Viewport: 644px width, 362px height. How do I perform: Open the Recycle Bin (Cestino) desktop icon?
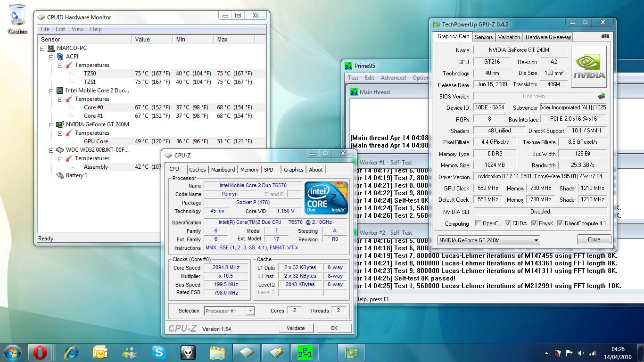pyautogui.click(x=17, y=19)
